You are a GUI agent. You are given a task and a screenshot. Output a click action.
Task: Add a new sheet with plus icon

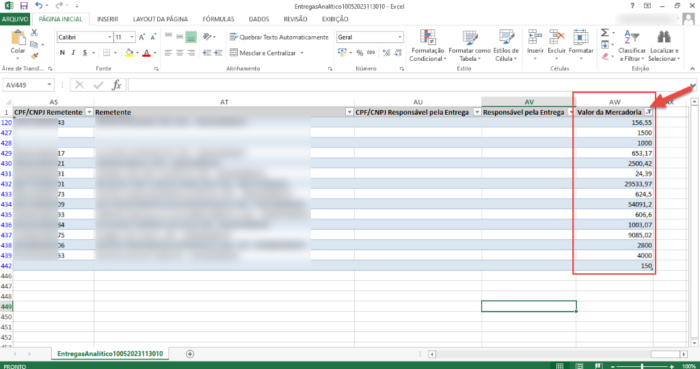(190, 354)
